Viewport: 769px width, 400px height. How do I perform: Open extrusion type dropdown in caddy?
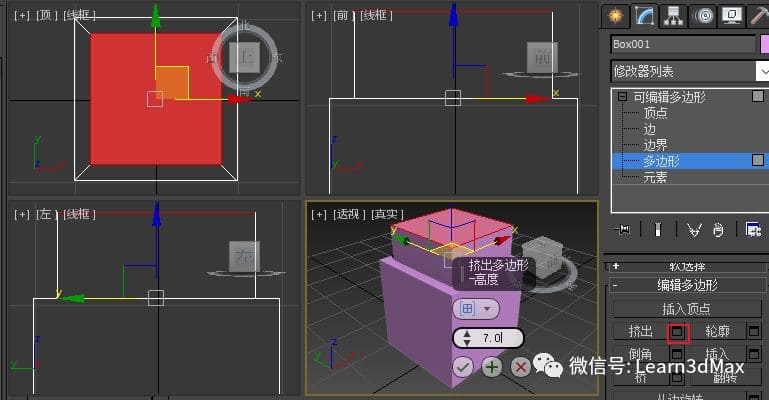475,309
